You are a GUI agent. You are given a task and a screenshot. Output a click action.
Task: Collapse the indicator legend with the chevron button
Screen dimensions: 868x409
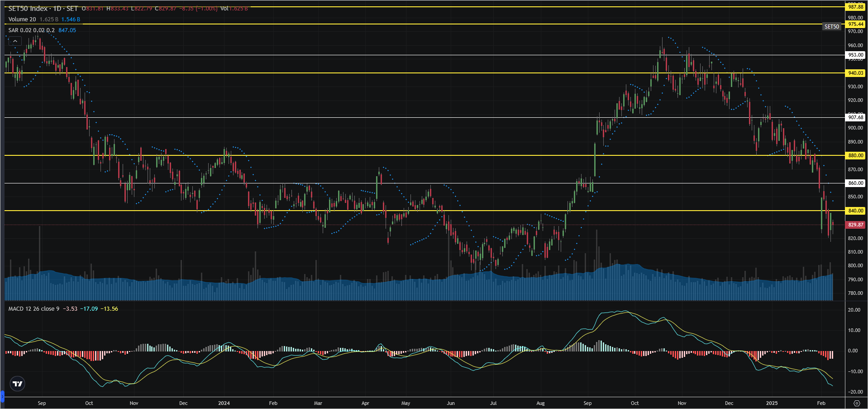pyautogui.click(x=15, y=41)
